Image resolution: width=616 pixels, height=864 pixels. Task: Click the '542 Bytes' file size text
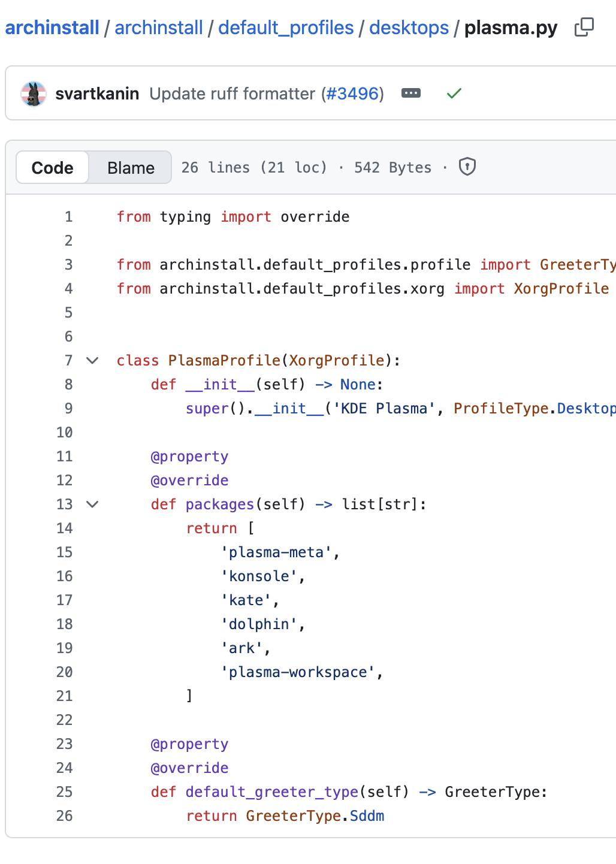(x=392, y=168)
